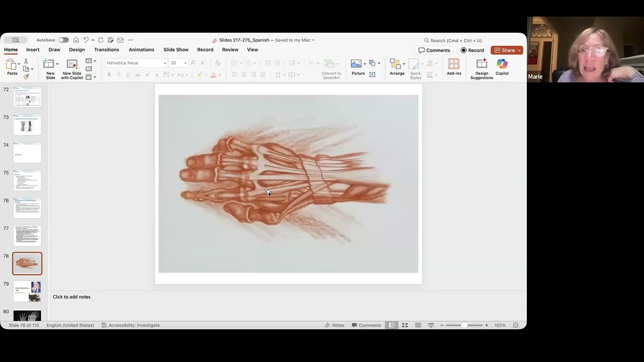
Task: Switch to the Slide Show tab
Action: 176,50
